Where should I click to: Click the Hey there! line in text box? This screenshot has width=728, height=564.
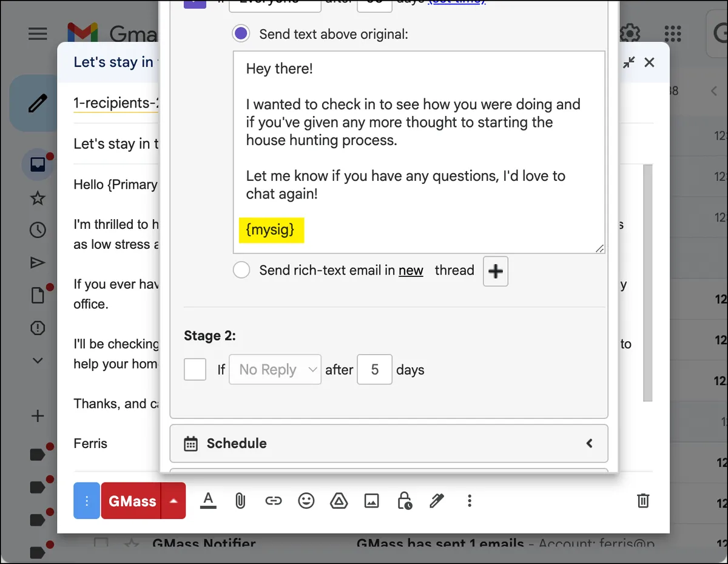pos(279,69)
